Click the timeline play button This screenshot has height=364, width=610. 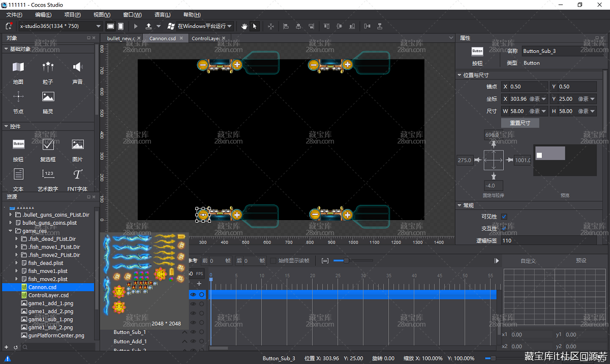pos(497,261)
